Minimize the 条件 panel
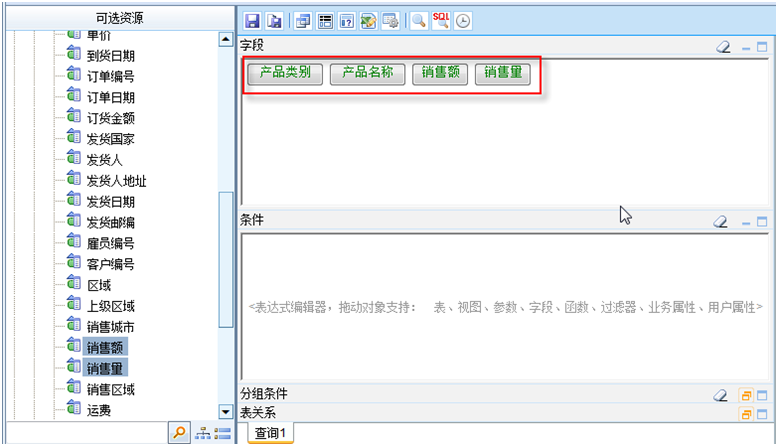The height and width of the screenshot is (446, 778). (x=746, y=222)
